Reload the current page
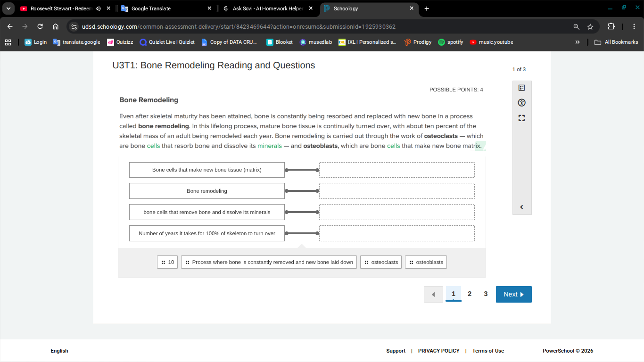 tap(40, 26)
